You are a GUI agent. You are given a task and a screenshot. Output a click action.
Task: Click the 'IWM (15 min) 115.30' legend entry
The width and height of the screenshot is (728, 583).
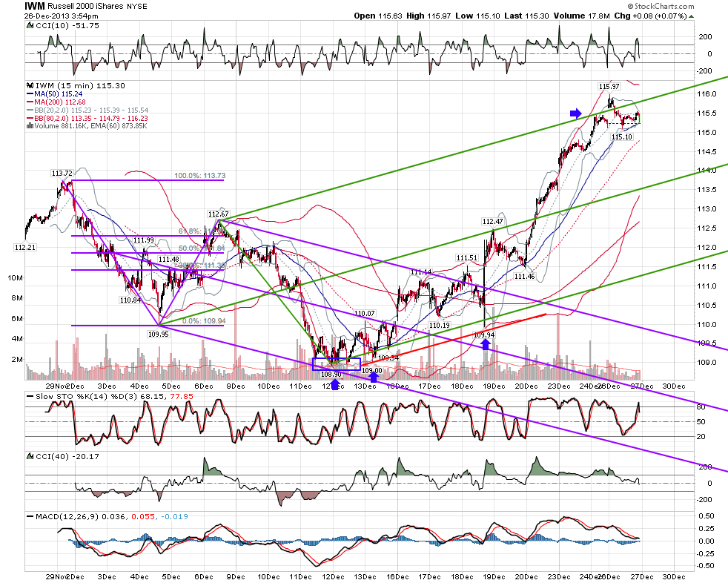pos(80,85)
